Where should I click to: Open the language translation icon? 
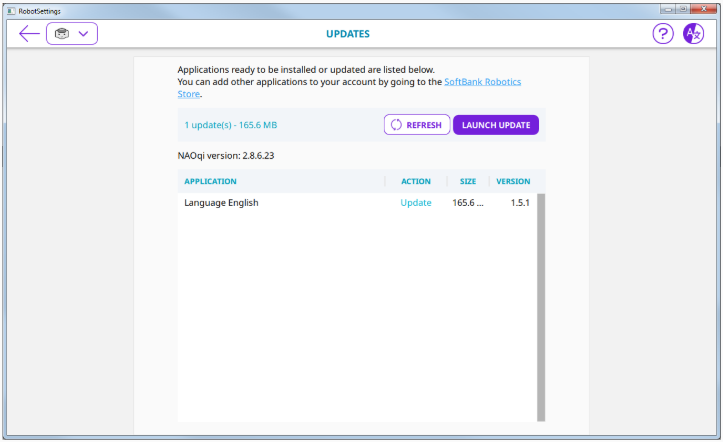[x=693, y=34]
